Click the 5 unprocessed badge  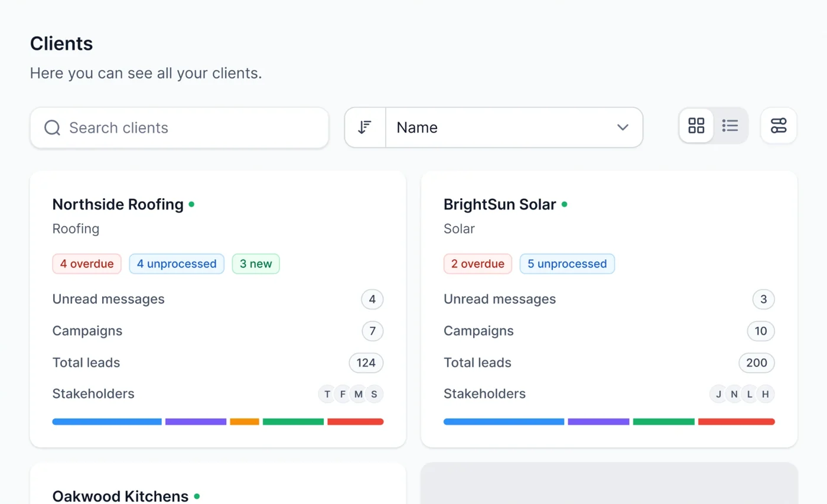[567, 264]
